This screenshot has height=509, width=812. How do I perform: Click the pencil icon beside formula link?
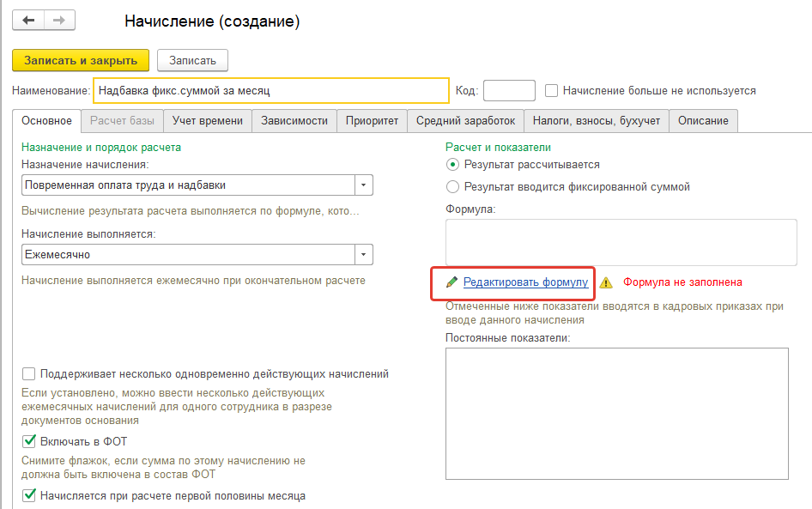tap(451, 282)
